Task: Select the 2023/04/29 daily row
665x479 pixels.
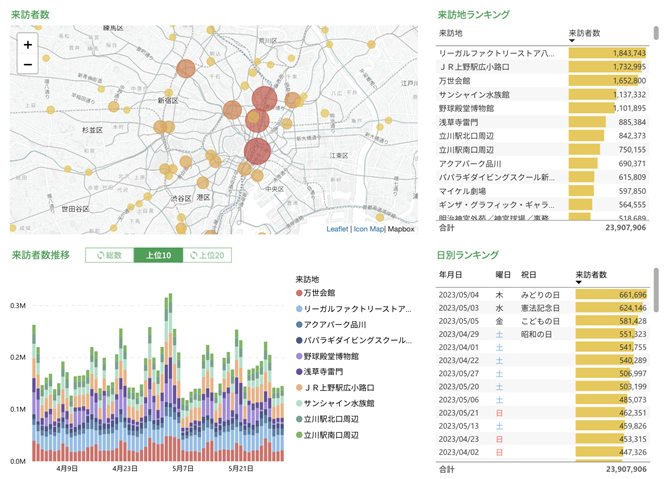Action: tap(542, 334)
